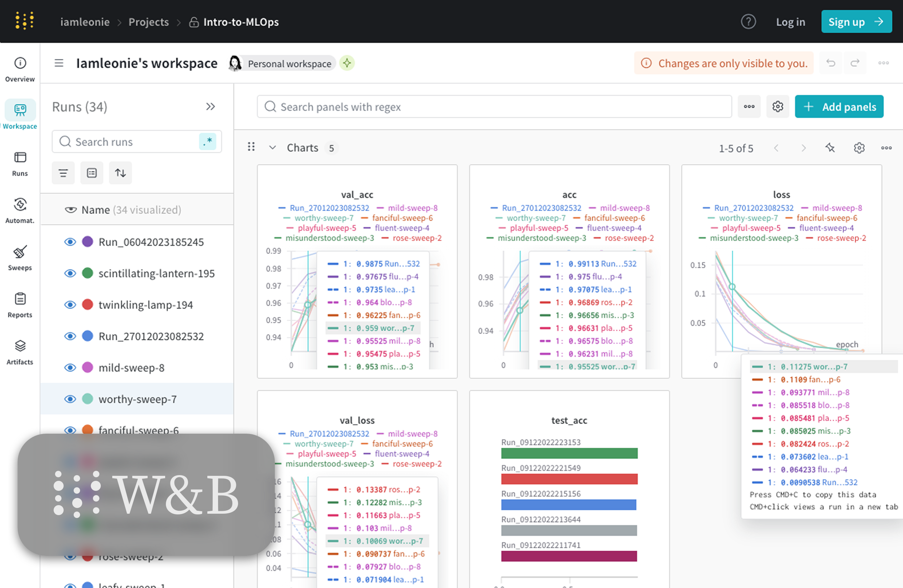The image size is (903, 588).
Task: Change color of twinkling-lamp-194 red dot
Action: tap(88, 304)
